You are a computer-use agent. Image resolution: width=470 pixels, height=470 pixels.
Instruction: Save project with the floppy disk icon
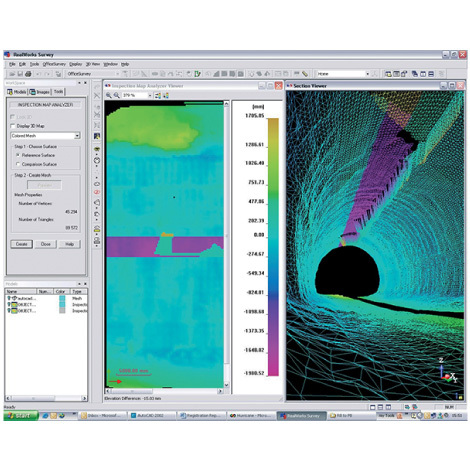point(20,74)
